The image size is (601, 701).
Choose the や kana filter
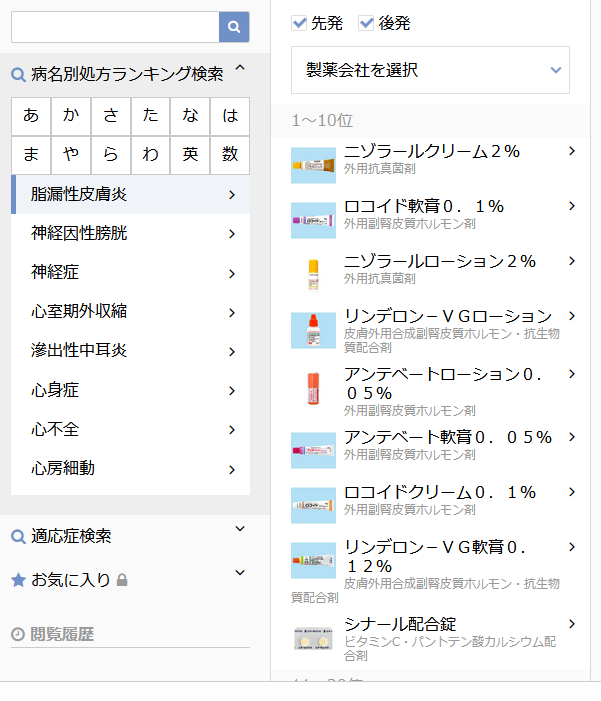pyautogui.click(x=71, y=155)
